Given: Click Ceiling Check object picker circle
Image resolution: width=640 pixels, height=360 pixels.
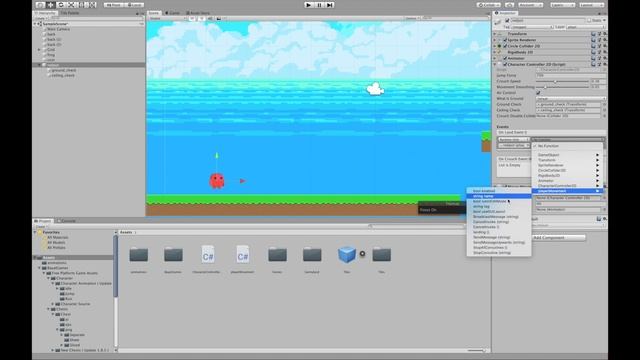Looking at the screenshot, I should tap(604, 110).
